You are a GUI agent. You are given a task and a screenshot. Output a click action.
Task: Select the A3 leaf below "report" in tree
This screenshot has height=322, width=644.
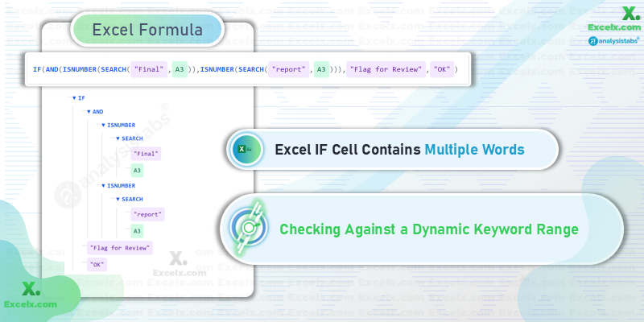137,231
